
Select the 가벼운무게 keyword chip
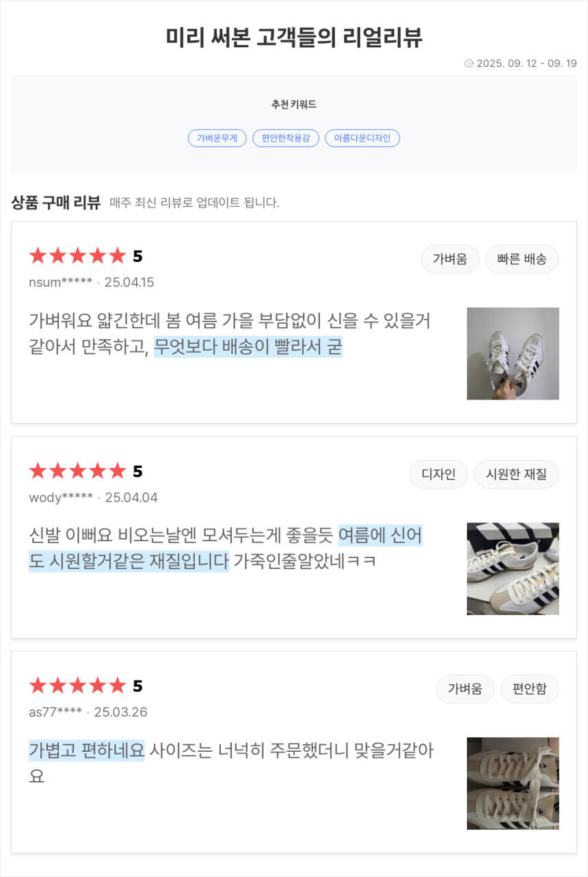click(x=217, y=138)
